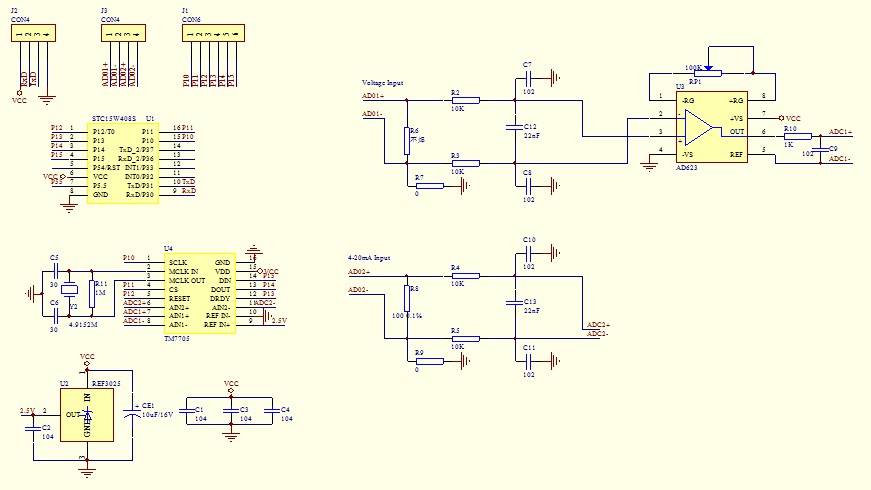Click capacitor C2 symbol
Viewport: 871px width, 490px height.
(x=33, y=428)
